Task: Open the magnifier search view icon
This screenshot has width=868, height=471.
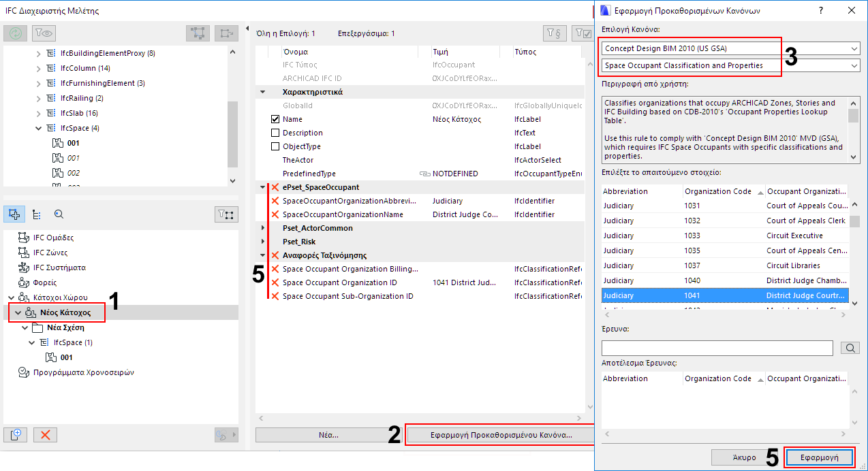Action: tap(59, 214)
